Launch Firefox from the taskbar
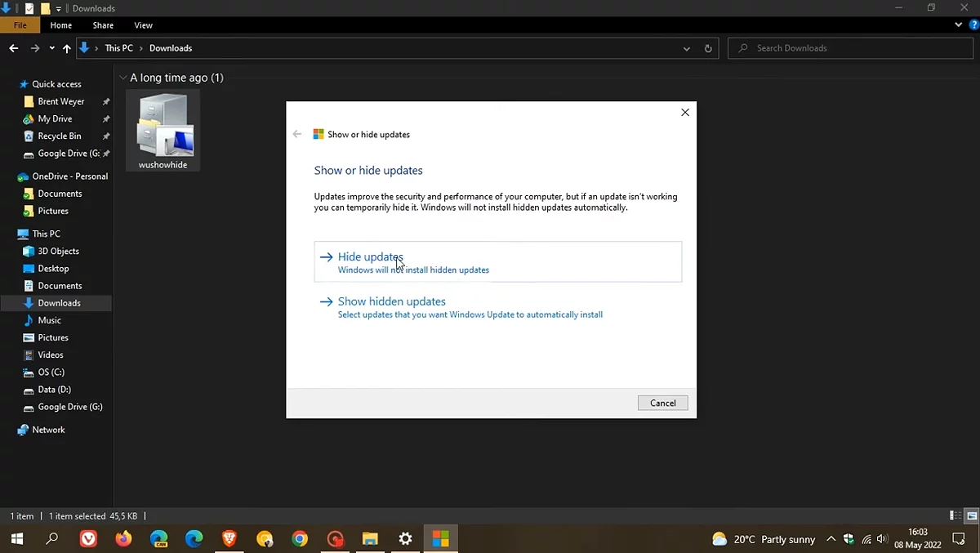The width and height of the screenshot is (980, 553). click(x=123, y=539)
